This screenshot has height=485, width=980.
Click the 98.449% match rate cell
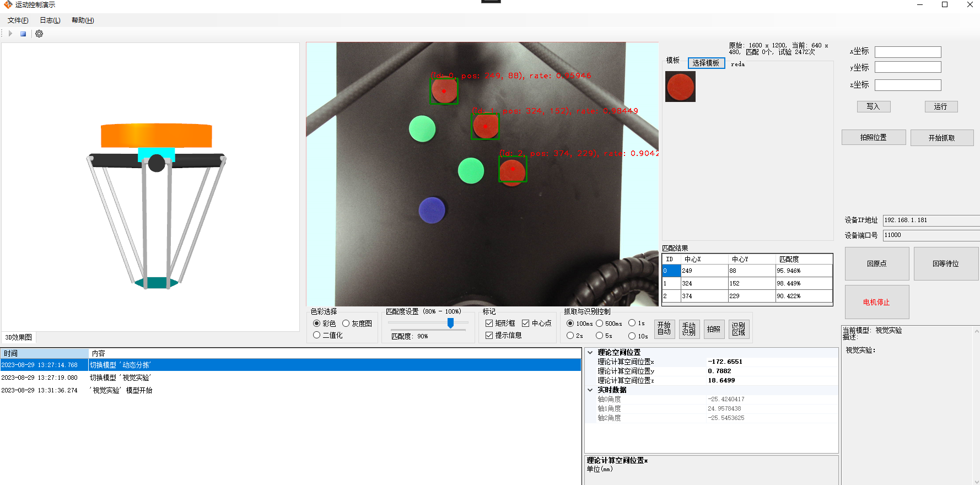click(x=804, y=283)
